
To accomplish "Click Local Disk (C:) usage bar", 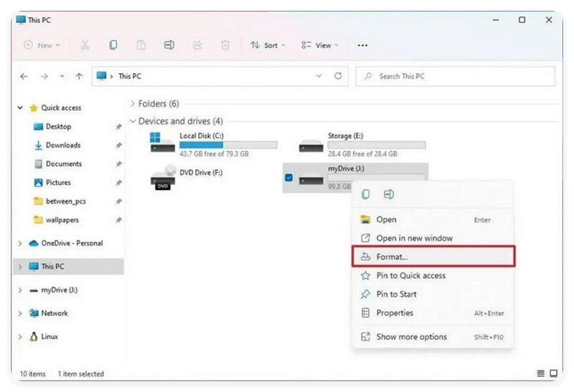I will click(x=228, y=145).
